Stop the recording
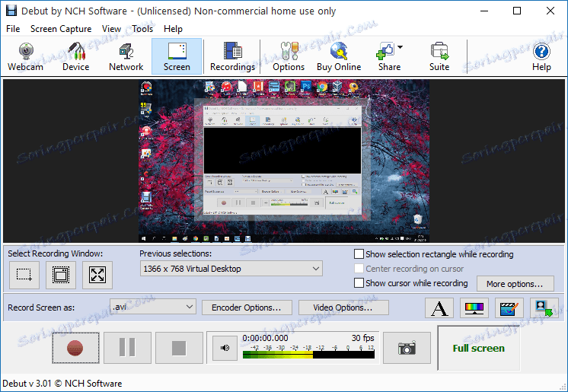 coord(179,348)
